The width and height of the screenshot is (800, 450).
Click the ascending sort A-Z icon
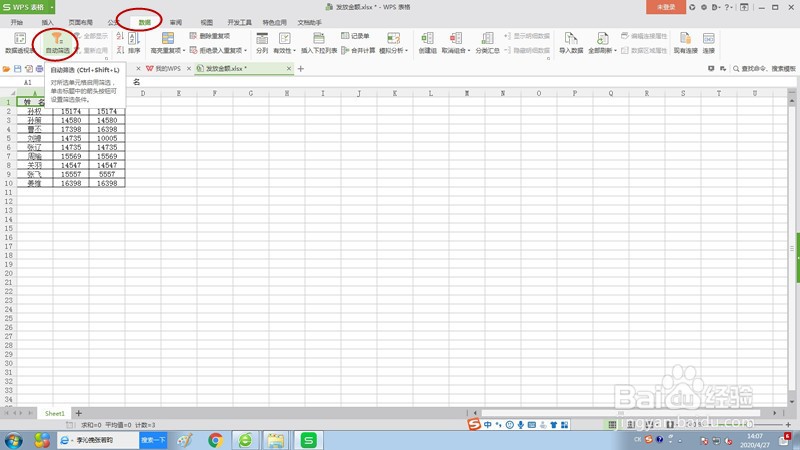(x=120, y=36)
